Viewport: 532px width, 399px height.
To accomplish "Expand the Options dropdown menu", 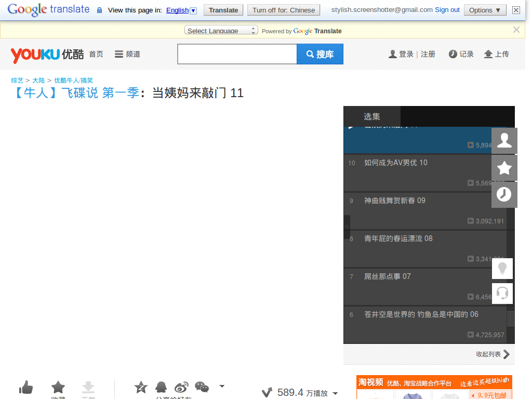I will pyautogui.click(x=484, y=10).
